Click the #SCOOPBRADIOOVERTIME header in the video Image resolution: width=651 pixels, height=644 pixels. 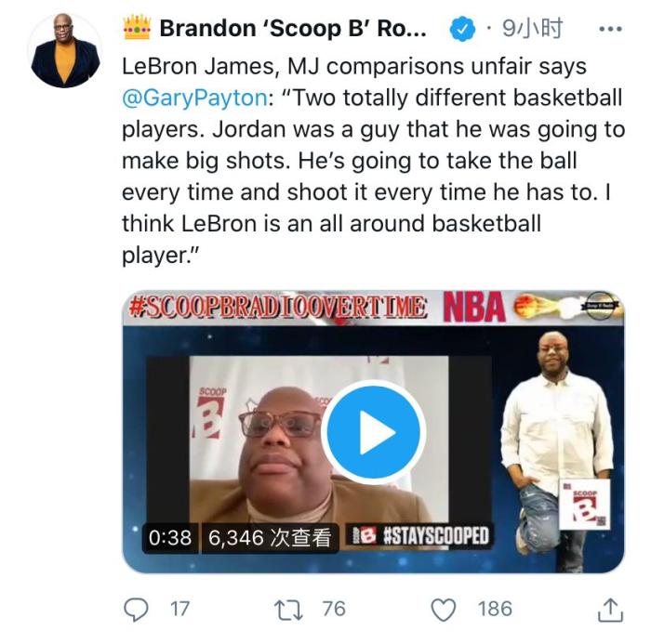click(x=277, y=308)
